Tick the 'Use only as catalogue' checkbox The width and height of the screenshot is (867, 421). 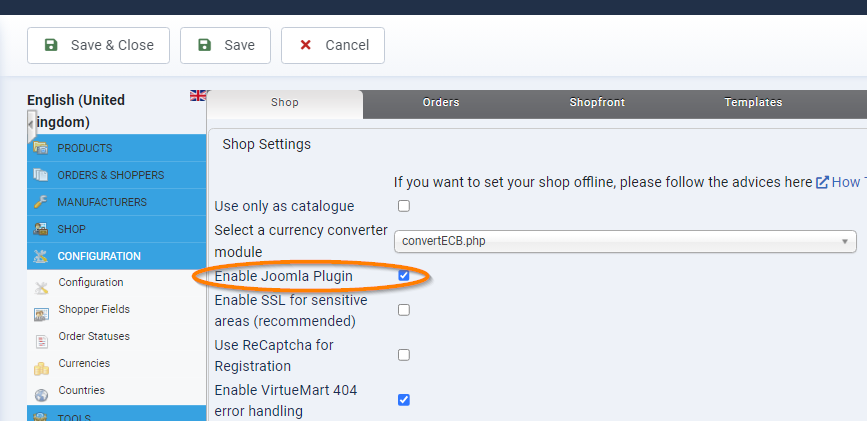click(x=404, y=206)
